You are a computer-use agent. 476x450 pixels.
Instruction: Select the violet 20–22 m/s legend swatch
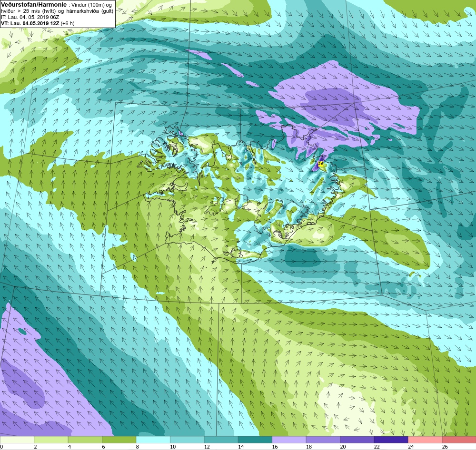pyautogui.click(x=357, y=440)
